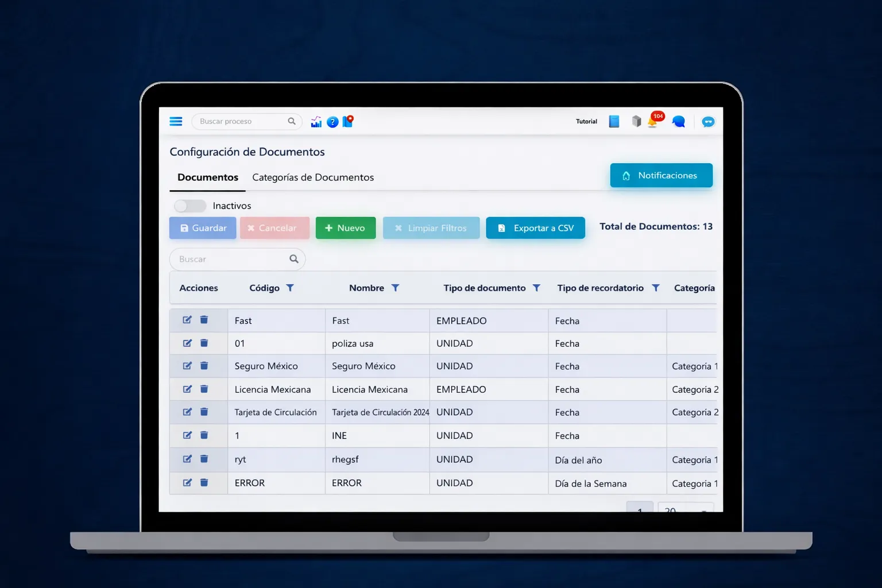Click the blue book icon beside Tutorial
This screenshot has height=588, width=882.
click(614, 121)
